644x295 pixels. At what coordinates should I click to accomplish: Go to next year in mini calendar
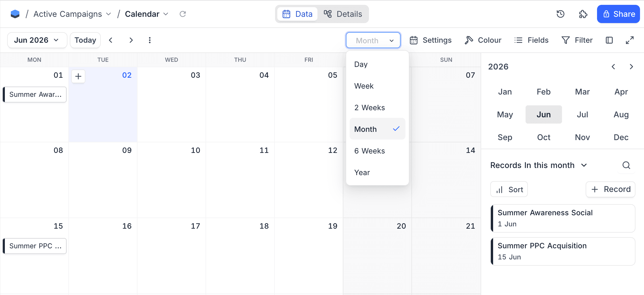631,67
